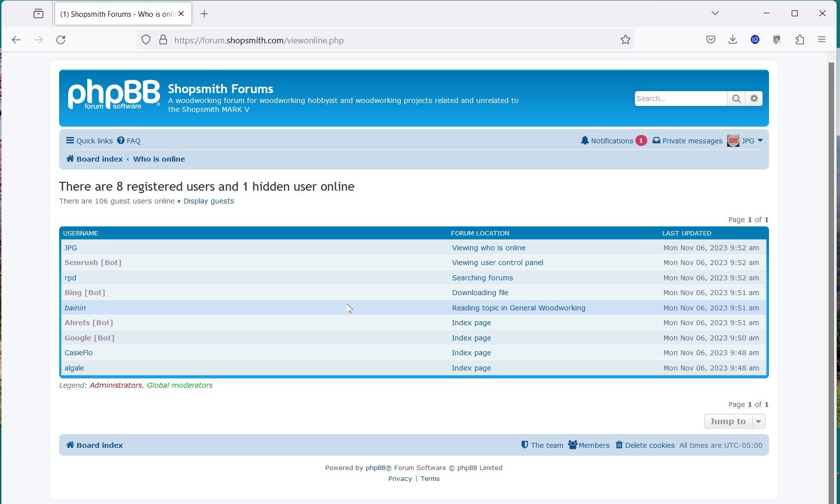Open Semrush [Bot] profile link

point(93,263)
